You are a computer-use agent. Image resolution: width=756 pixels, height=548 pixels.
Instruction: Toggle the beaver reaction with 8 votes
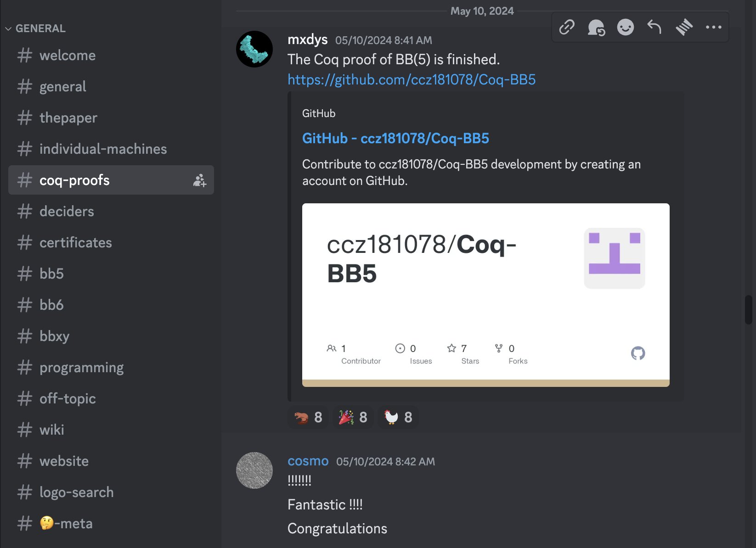click(308, 417)
